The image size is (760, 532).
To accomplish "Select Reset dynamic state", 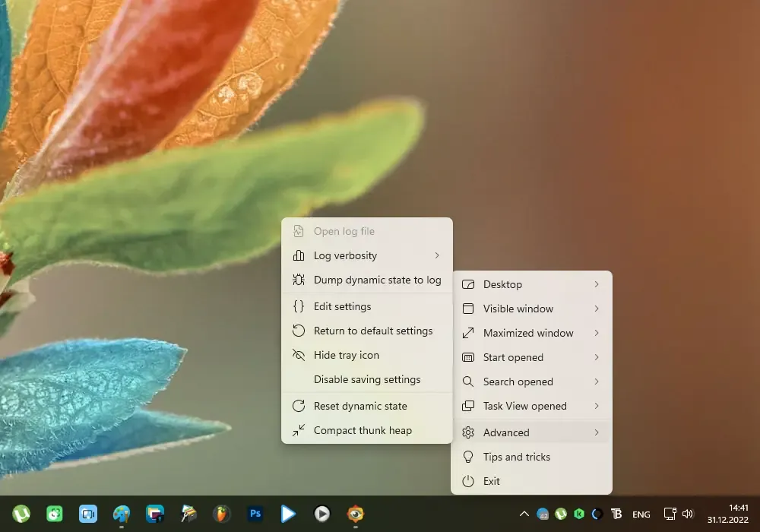I will pos(367,406).
